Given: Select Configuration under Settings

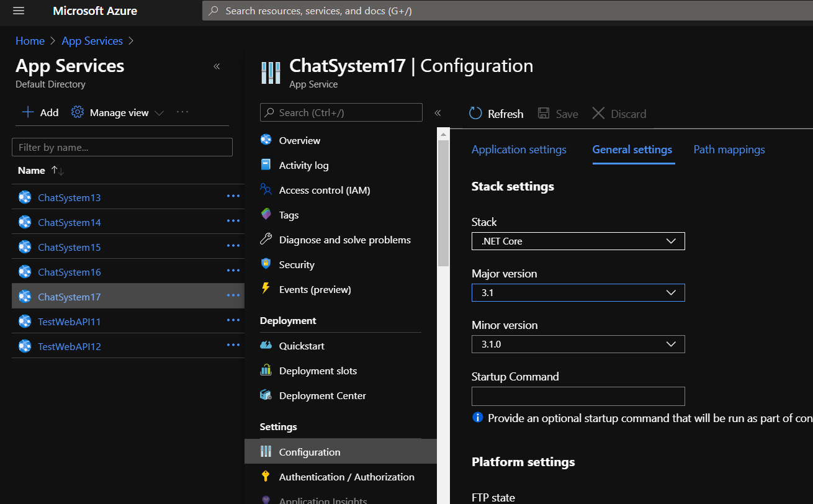Looking at the screenshot, I should pyautogui.click(x=341, y=451).
